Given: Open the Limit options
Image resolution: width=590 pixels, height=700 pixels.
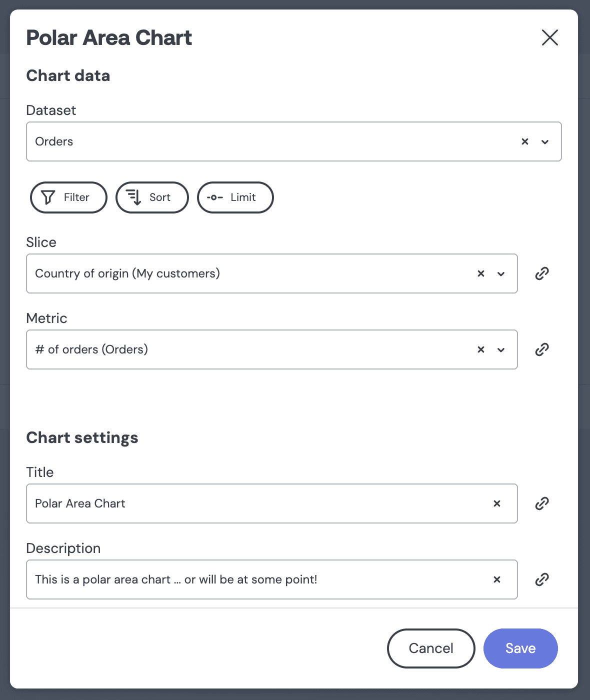Looking at the screenshot, I should (x=235, y=197).
